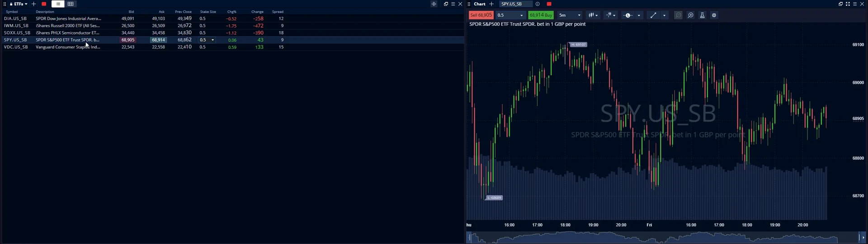Viewport: 868px width, 244px height.
Task: Click VDC ask value 22,558
Action: point(158,47)
